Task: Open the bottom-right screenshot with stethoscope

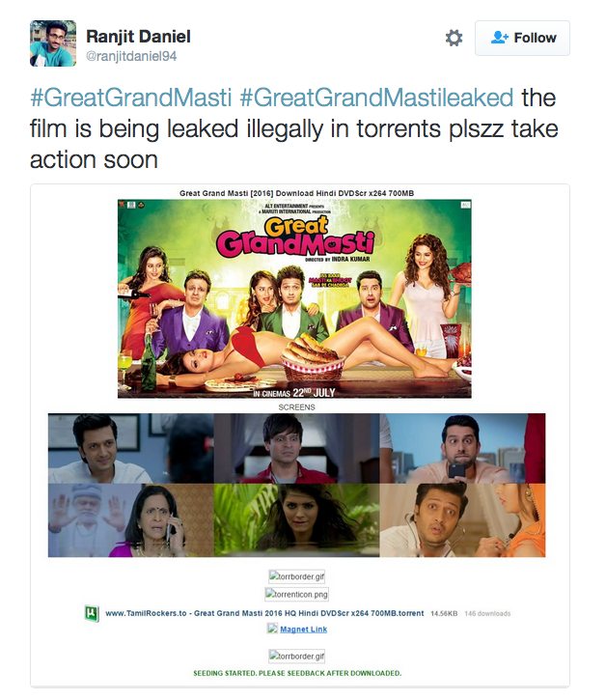Action: point(462,520)
